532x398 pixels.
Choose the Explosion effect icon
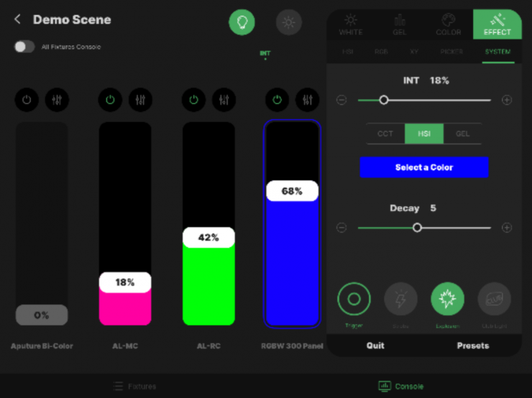[x=447, y=299]
